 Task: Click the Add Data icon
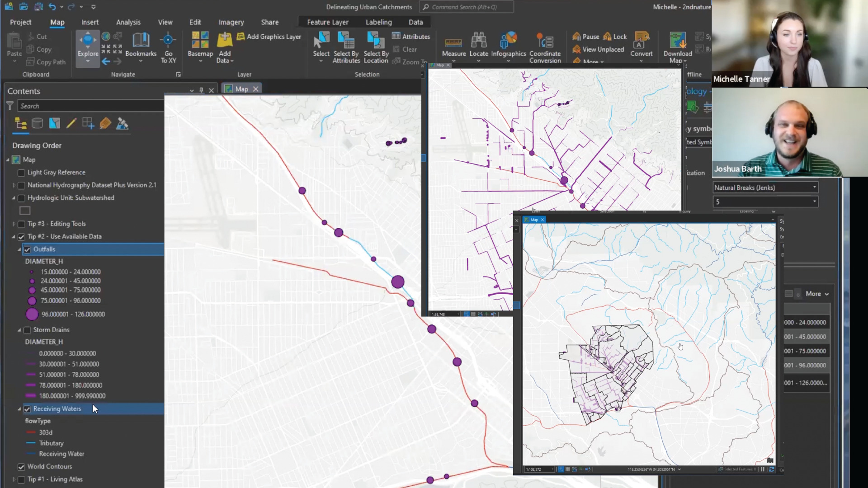pyautogui.click(x=225, y=40)
